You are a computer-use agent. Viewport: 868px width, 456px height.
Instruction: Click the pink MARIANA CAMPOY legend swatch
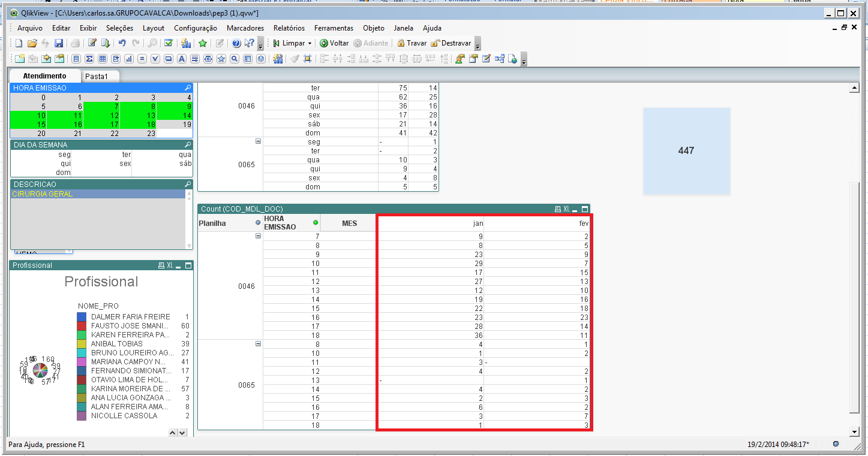coord(82,361)
